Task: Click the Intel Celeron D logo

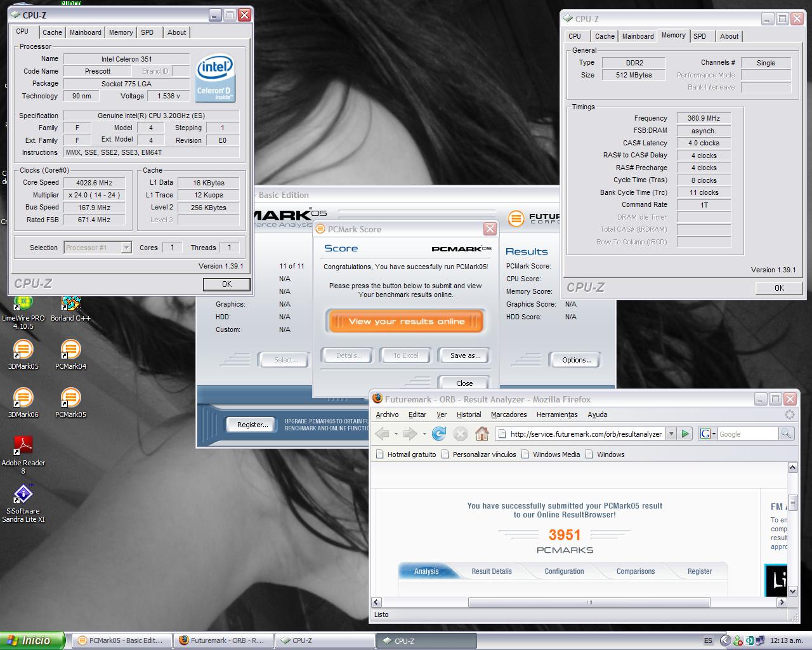Action: (216, 79)
